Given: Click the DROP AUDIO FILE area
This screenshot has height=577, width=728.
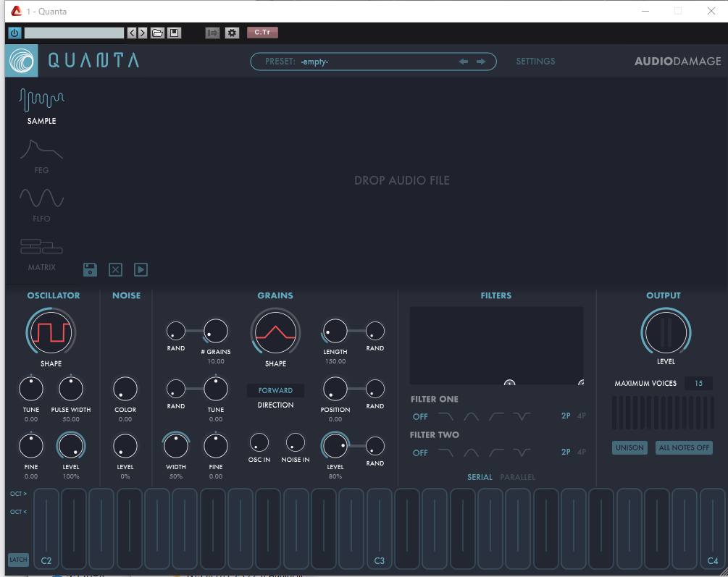Looking at the screenshot, I should tap(402, 180).
